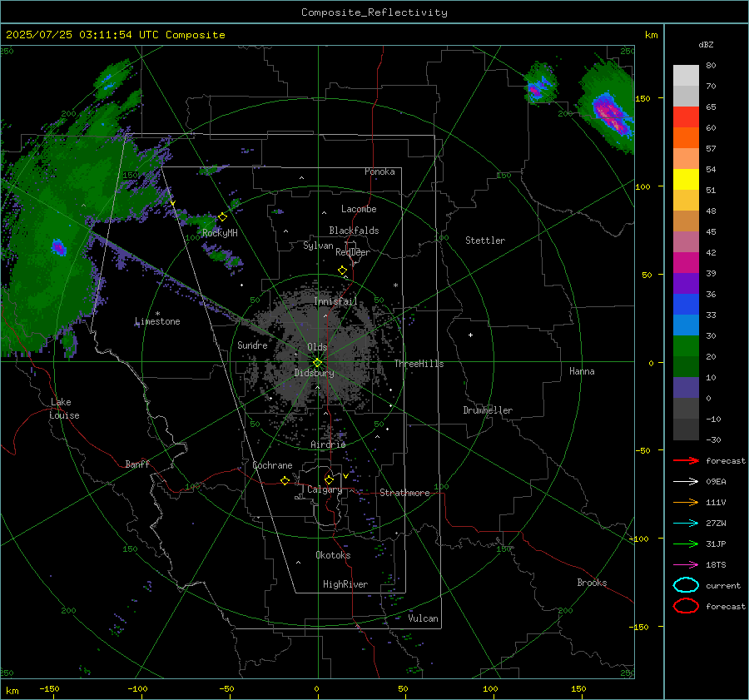Screen dimensions: 749x700
Task: Click the magenta storm core in northeast corner
Action: [611, 114]
